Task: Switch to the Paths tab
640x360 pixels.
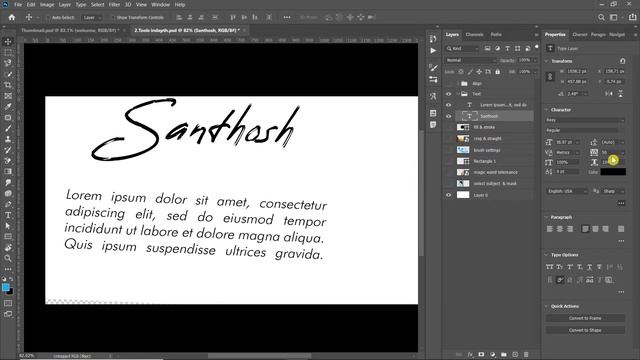Action: (x=496, y=35)
